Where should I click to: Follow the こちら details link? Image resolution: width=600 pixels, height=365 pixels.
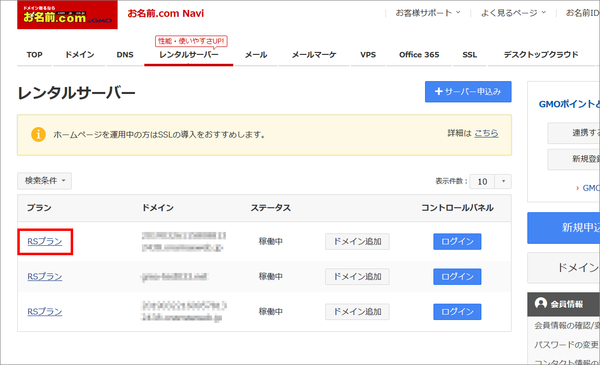coord(486,133)
